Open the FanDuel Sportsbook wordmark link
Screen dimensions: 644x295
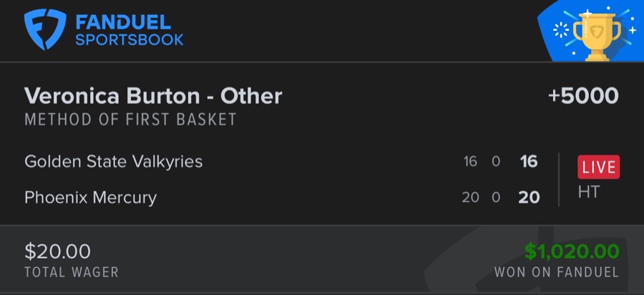[x=130, y=29]
